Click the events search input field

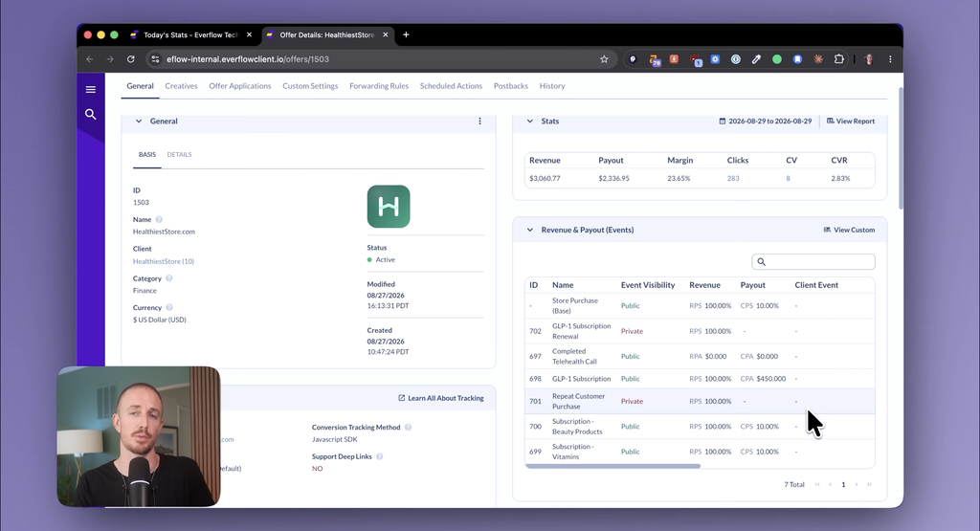click(x=813, y=262)
